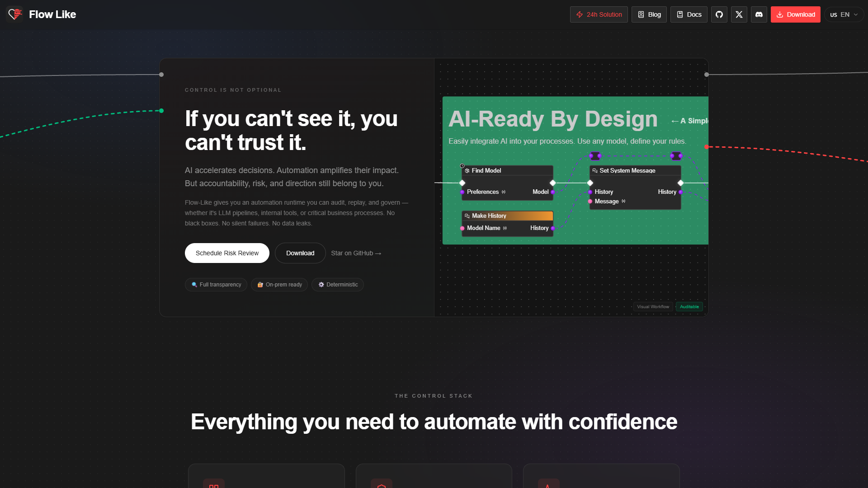Open the Docs menu item
Image resolution: width=868 pixels, height=488 pixels.
point(689,14)
